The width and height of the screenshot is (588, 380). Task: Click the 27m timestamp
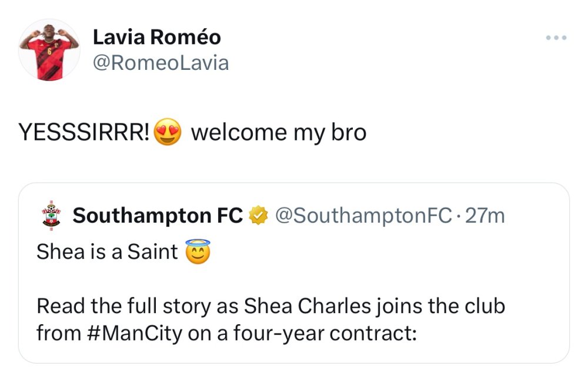485,216
